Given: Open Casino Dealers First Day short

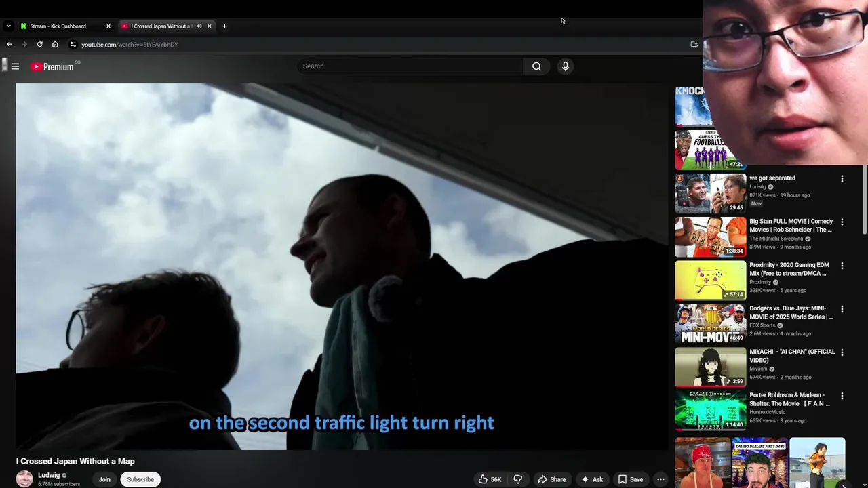Looking at the screenshot, I should 759,463.
